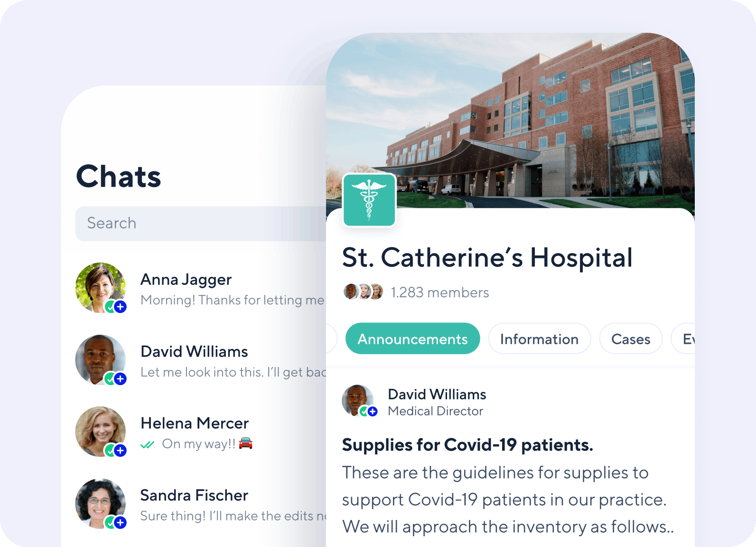Open the Cases tab
The image size is (756, 547).
point(631,339)
